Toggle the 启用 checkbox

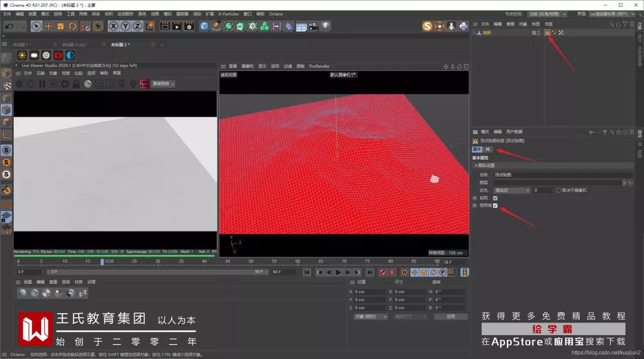(x=496, y=198)
